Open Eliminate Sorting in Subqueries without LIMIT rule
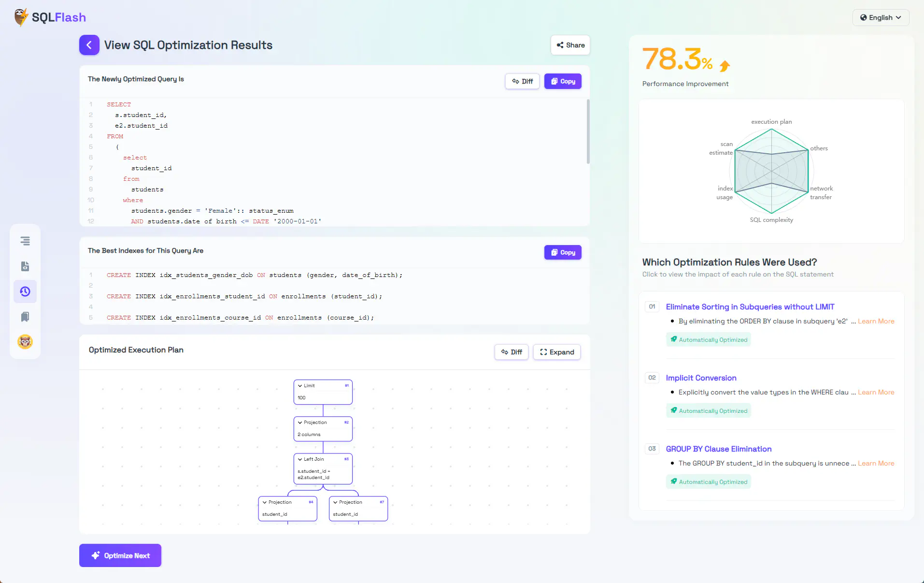 click(x=750, y=307)
